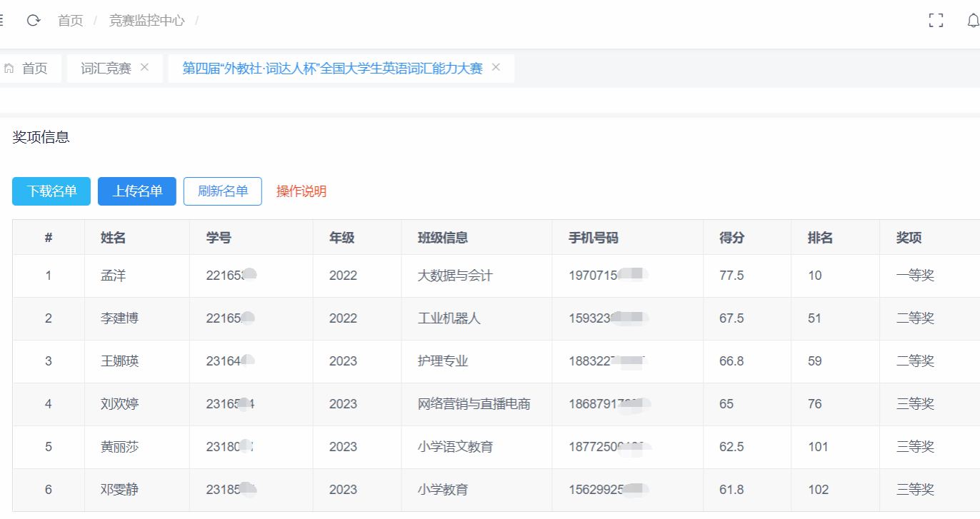
Task: Select the 第四届外教社·词达人杯 competition tab
Action: tap(332, 69)
